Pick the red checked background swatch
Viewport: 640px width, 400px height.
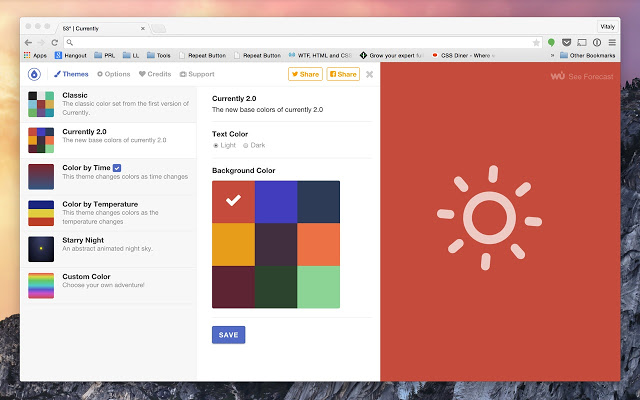tap(233, 202)
